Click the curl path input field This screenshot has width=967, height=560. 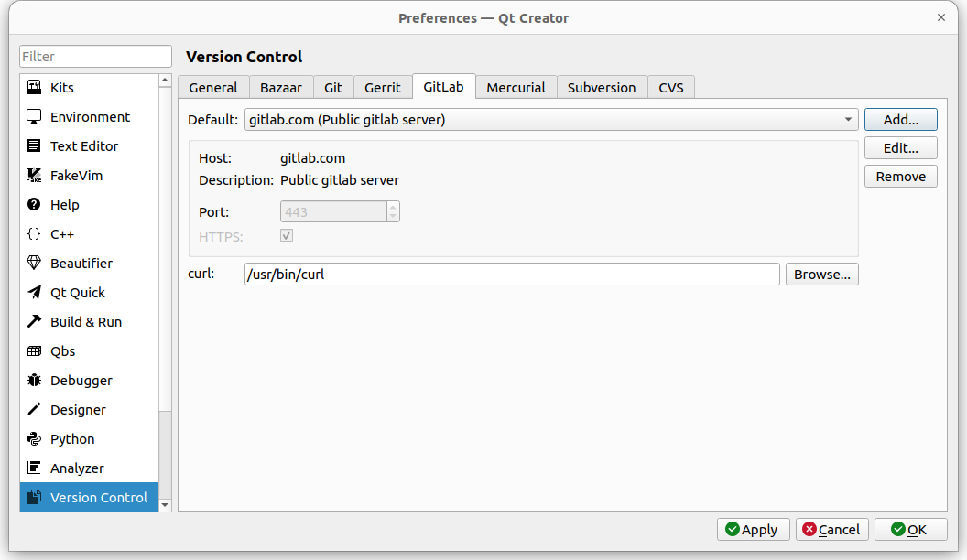(512, 275)
